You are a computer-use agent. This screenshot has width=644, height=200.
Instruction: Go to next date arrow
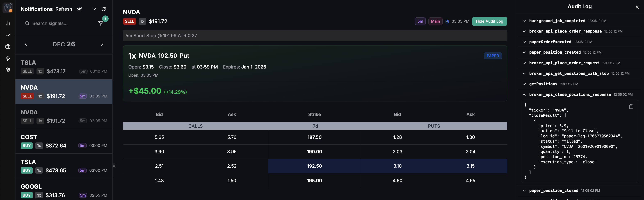[x=102, y=44]
